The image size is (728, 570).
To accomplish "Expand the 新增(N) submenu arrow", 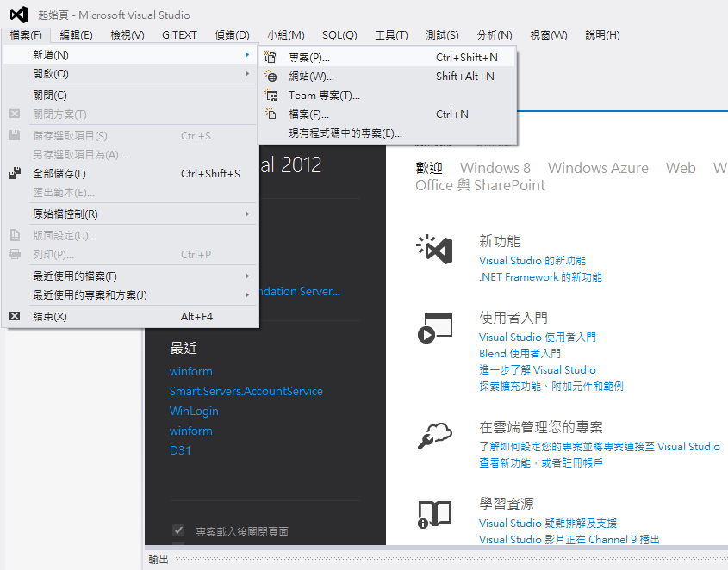I will tap(247, 55).
